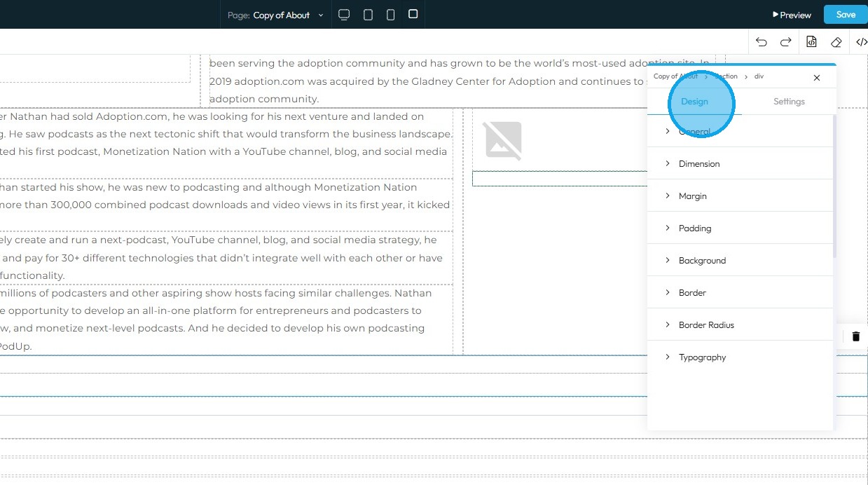The image size is (868, 485).
Task: Delete element with trash icon
Action: [855, 336]
